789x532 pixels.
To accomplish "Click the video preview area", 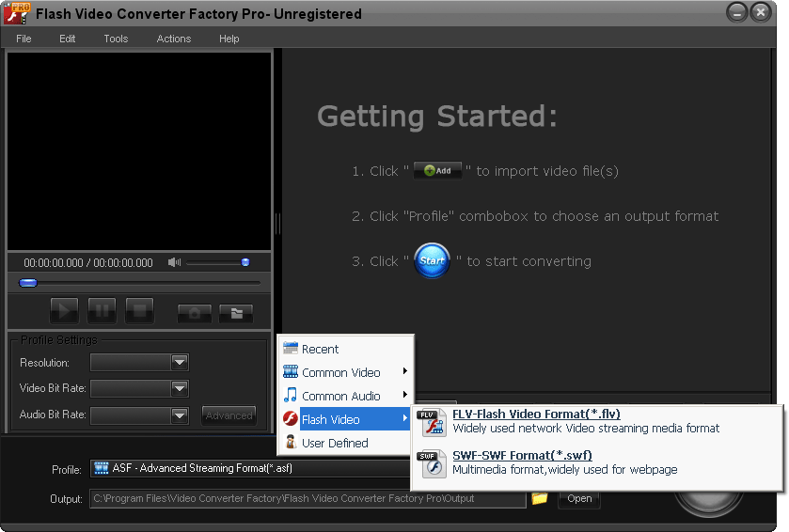I will (139, 150).
